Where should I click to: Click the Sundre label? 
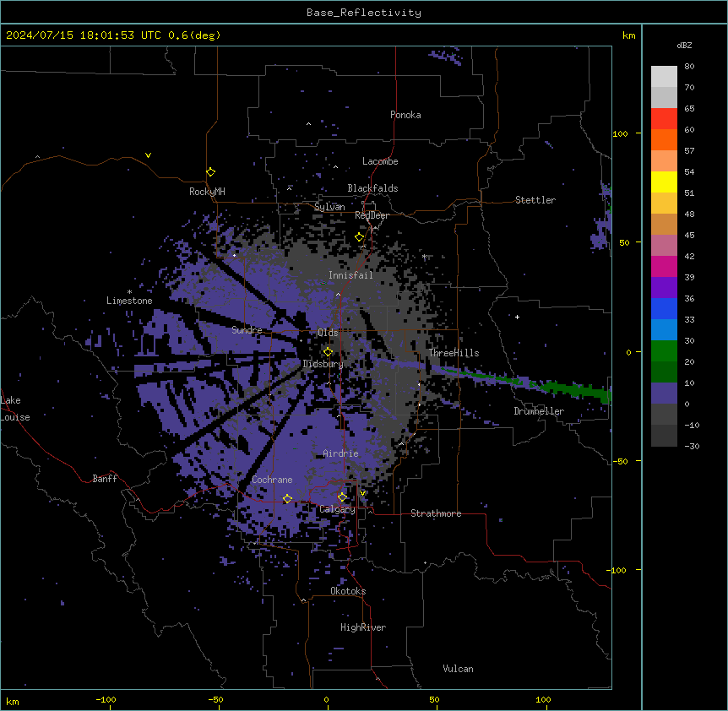coord(247,330)
